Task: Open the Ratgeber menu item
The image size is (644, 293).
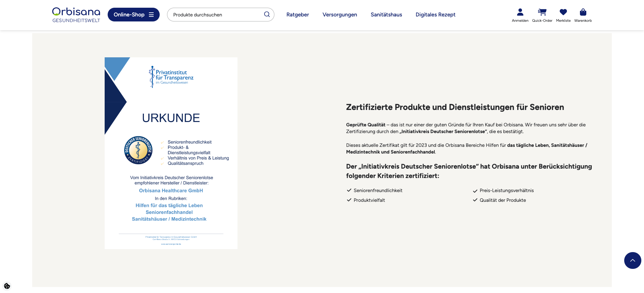Action: pyautogui.click(x=298, y=15)
